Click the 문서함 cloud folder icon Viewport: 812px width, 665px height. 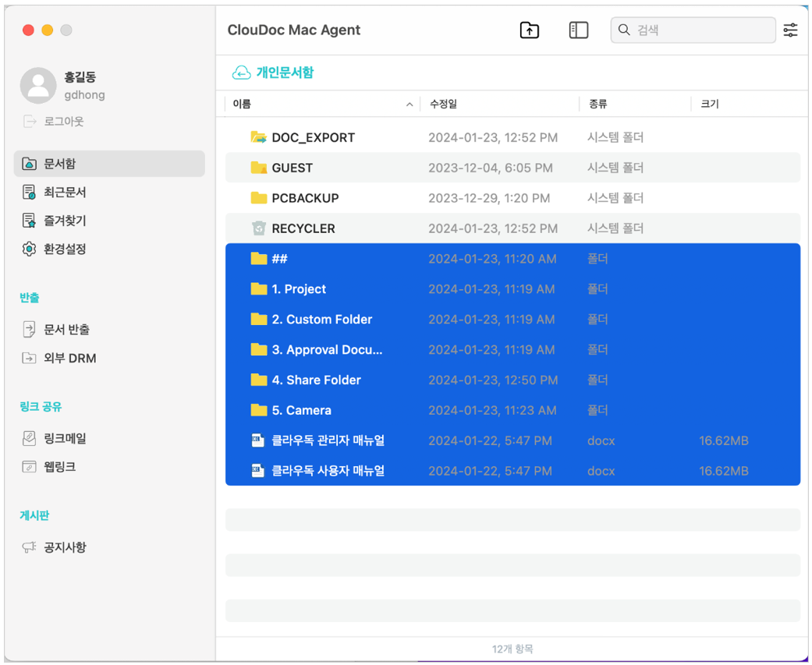29,164
